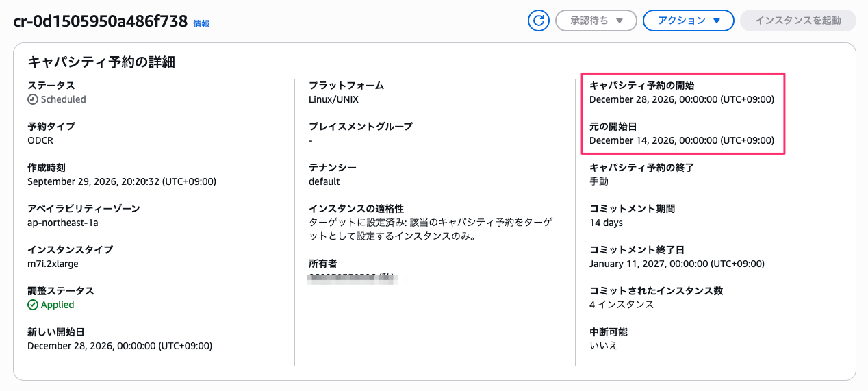Click the ODCR reservation type value
Screen dimensions: 868x391
click(x=40, y=140)
